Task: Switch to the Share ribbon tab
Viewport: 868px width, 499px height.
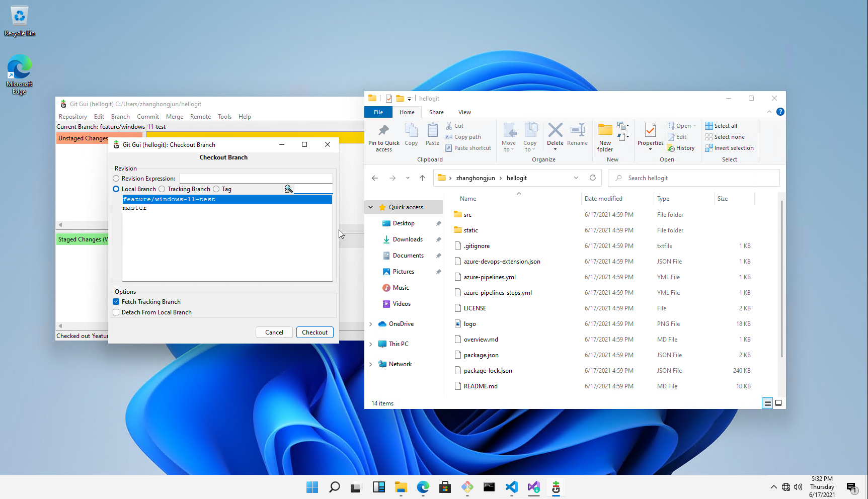Action: click(x=436, y=112)
